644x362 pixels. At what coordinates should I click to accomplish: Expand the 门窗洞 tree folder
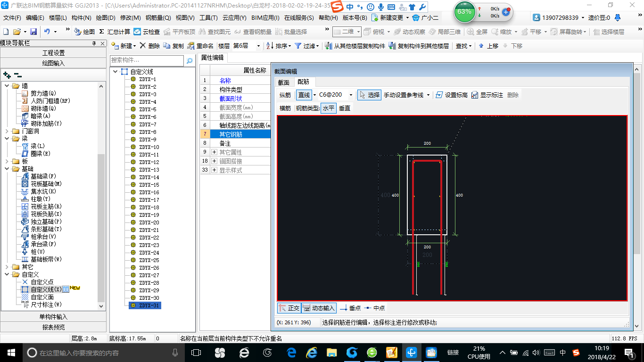click(7, 131)
